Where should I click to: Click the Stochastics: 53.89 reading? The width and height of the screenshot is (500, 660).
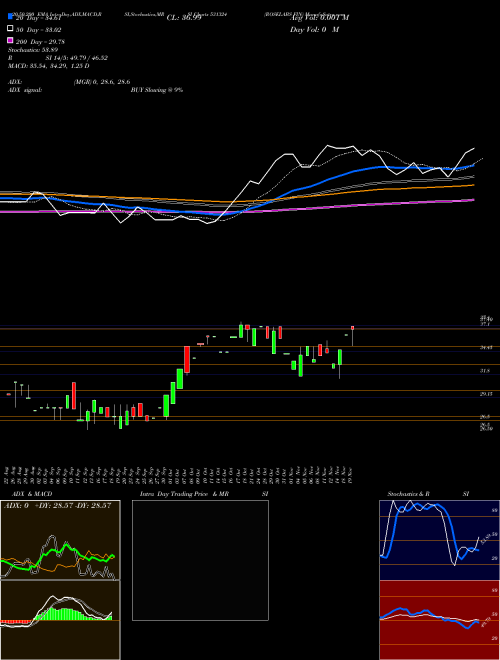33,50
